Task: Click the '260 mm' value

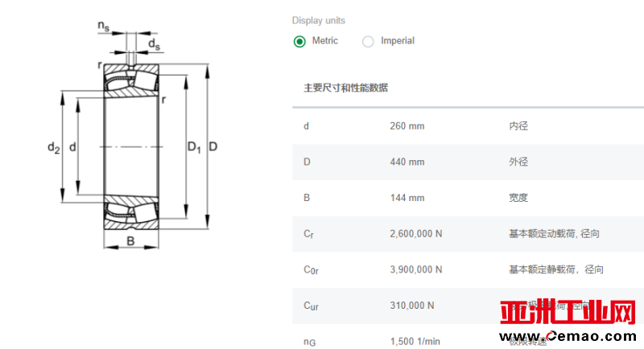Action: [x=407, y=126]
